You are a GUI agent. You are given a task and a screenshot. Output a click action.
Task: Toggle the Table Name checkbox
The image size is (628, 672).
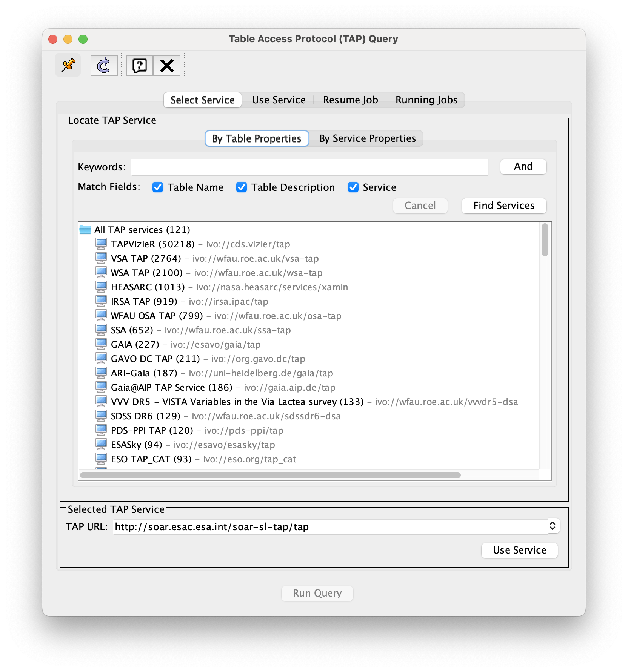click(158, 187)
